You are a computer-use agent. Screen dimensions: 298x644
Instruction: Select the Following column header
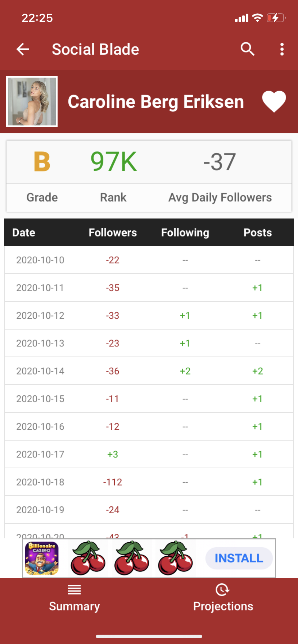[x=185, y=233]
